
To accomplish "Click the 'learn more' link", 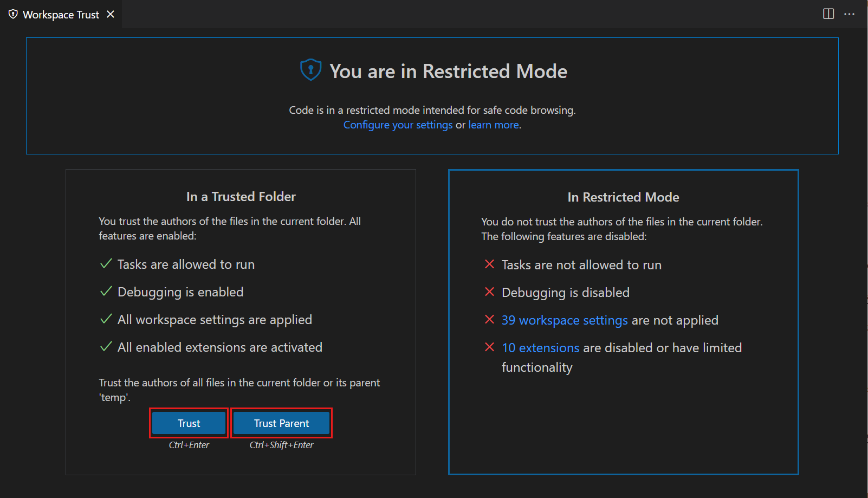I will (x=493, y=125).
